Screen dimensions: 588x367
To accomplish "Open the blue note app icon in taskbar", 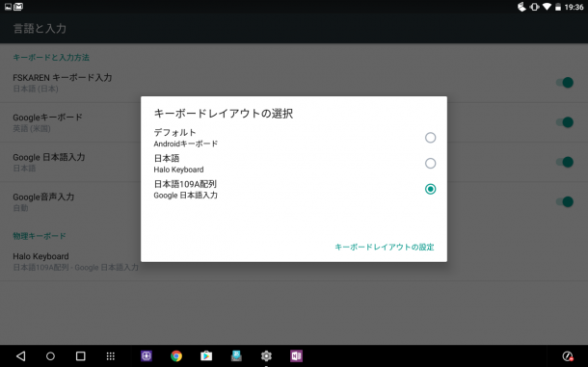I will coord(236,356).
